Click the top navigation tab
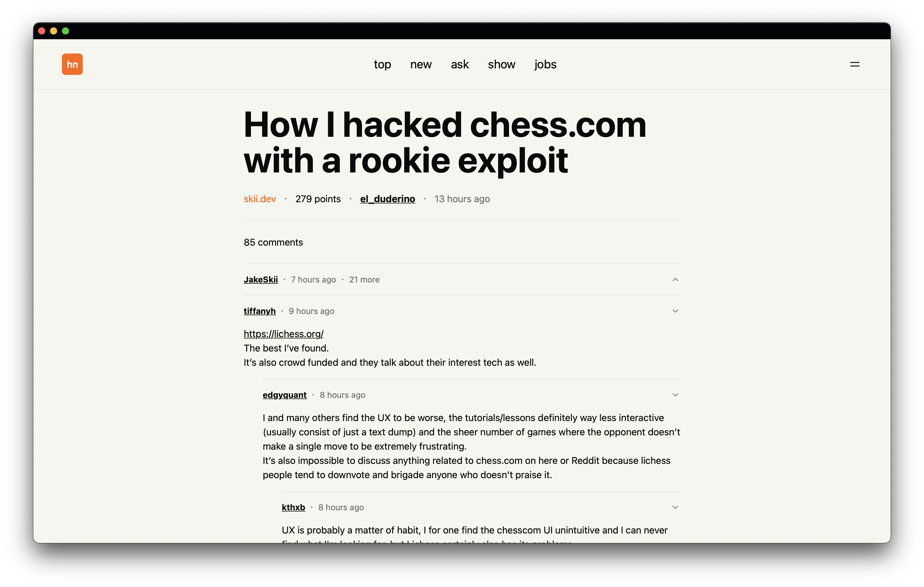This screenshot has width=924, height=587. tap(382, 65)
